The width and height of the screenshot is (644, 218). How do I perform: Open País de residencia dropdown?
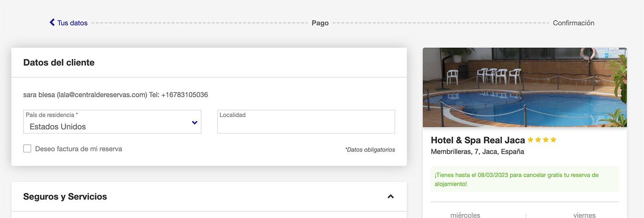point(112,122)
